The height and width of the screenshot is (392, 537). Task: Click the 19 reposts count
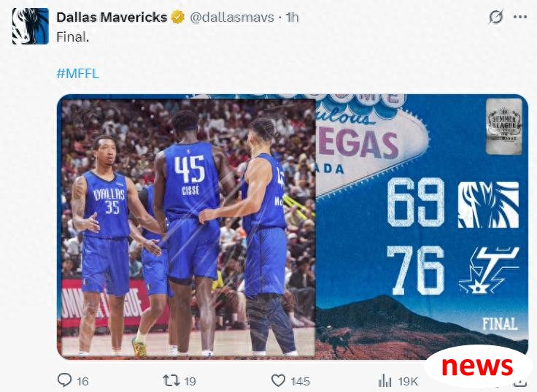click(190, 381)
